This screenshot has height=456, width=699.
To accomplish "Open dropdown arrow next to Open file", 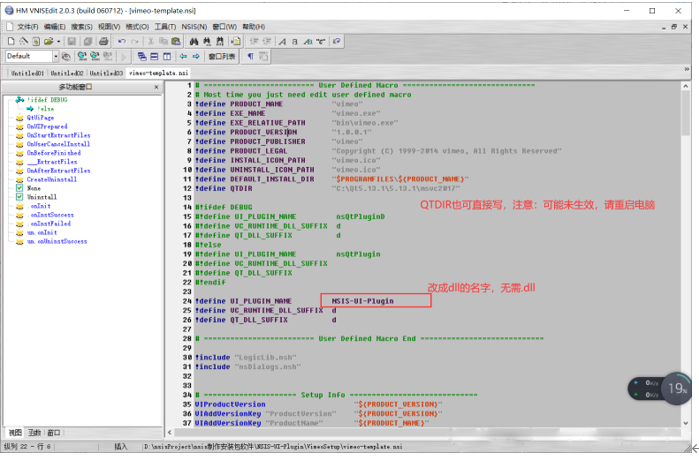I will pyautogui.click(x=58, y=41).
